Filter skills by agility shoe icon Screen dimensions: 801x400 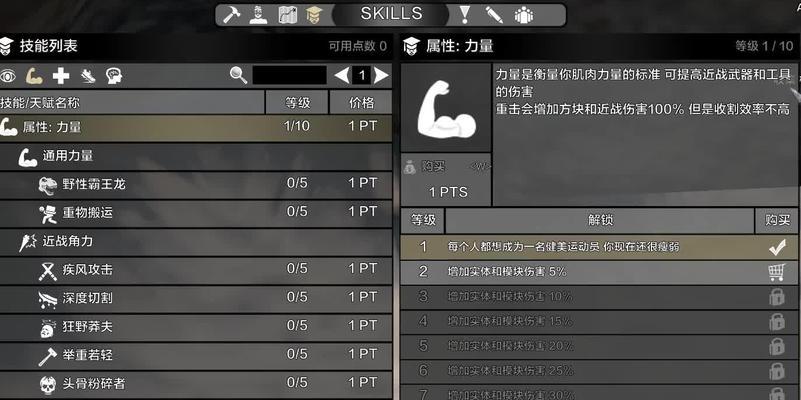(x=88, y=76)
